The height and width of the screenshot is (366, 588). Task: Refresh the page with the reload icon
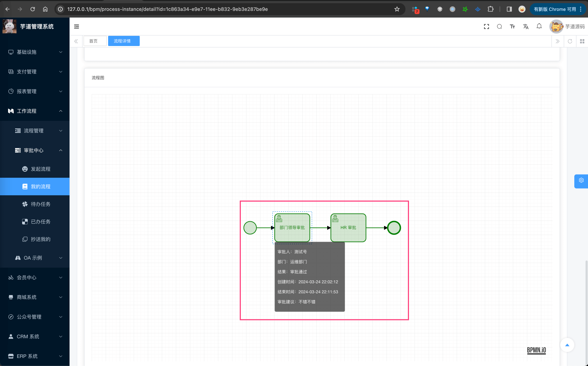pyautogui.click(x=570, y=41)
